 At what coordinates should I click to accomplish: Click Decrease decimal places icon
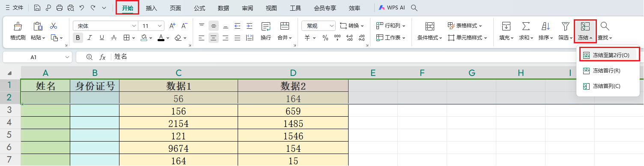(x=361, y=38)
